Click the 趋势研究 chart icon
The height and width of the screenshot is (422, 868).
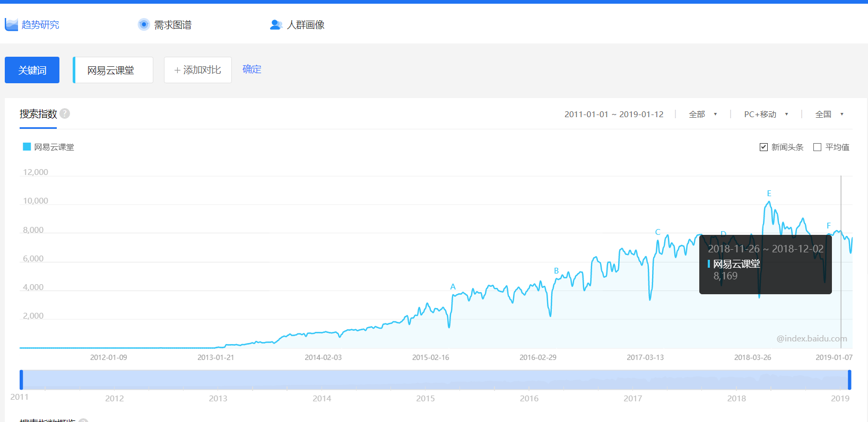pyautogui.click(x=11, y=24)
